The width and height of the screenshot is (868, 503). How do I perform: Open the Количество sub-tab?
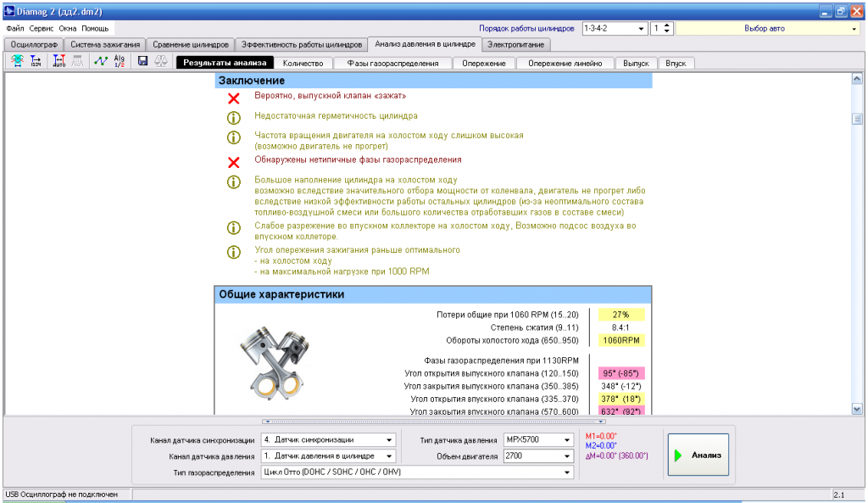pyautogui.click(x=303, y=63)
